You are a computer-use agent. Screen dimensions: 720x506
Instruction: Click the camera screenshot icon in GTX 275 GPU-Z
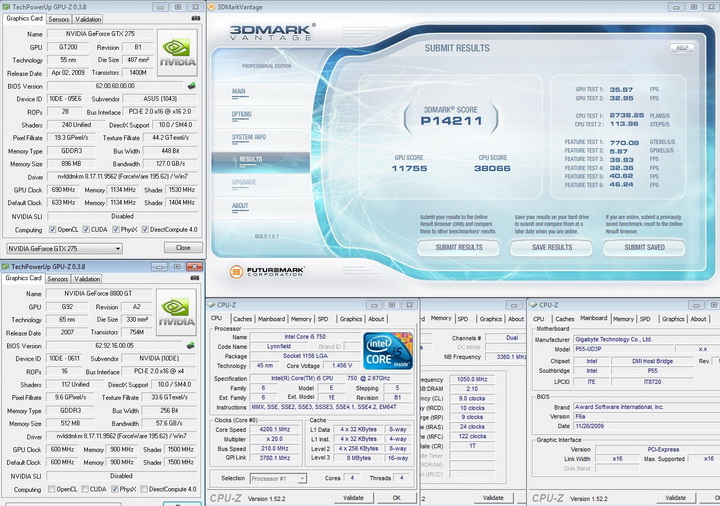tap(196, 18)
